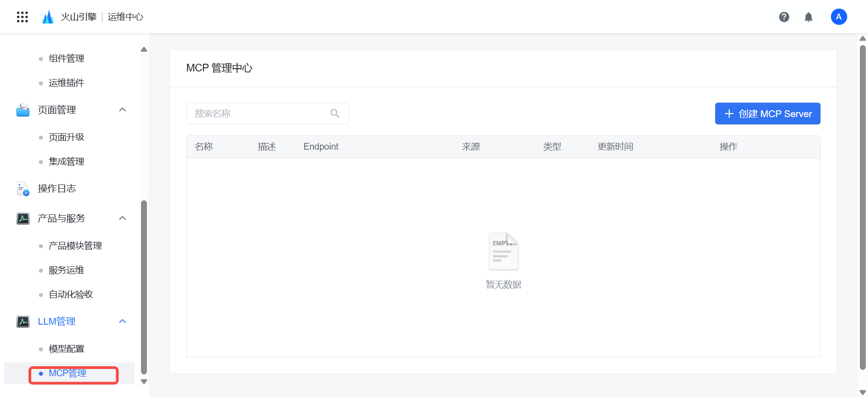The height and width of the screenshot is (397, 868).
Task: Click 创建 MCP Server button
Action: 768,113
